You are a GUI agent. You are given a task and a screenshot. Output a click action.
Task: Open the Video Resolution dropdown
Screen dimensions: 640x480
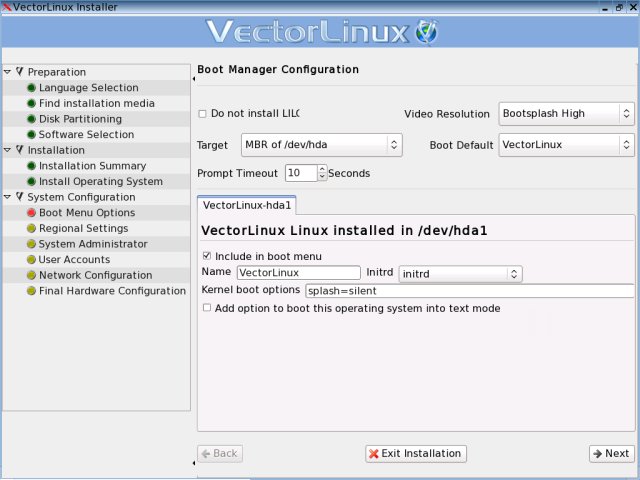click(x=567, y=114)
